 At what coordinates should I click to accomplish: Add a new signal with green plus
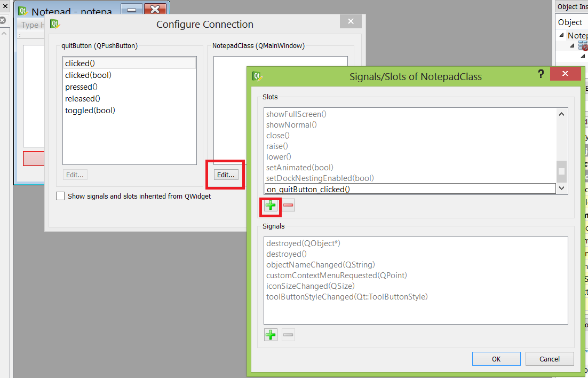(x=271, y=335)
